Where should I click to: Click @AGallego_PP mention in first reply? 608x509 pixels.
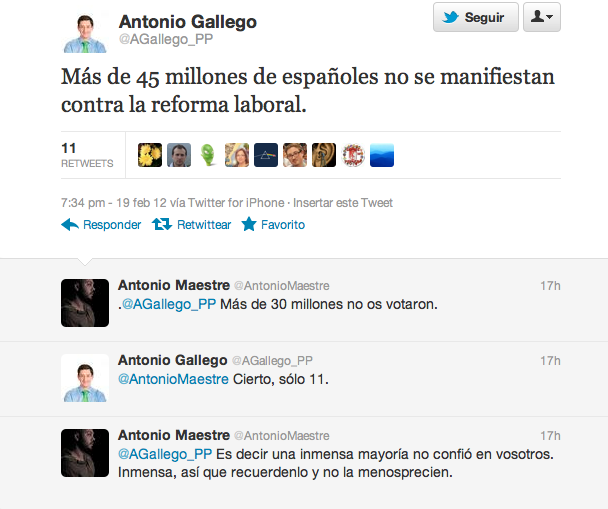169,304
